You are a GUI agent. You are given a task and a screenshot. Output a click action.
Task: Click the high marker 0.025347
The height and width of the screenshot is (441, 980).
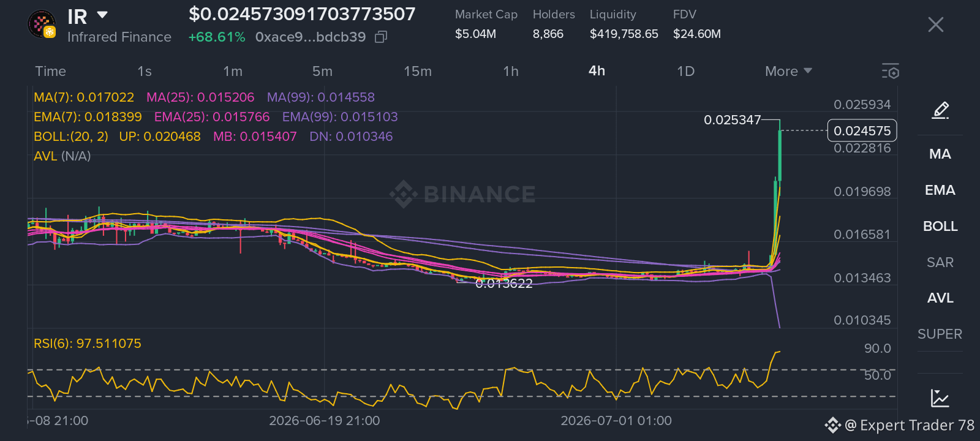pos(732,120)
